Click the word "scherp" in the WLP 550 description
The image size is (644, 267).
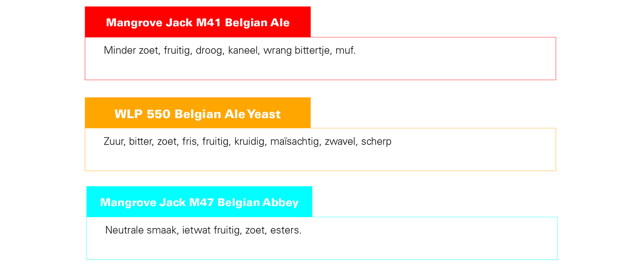coord(376,142)
